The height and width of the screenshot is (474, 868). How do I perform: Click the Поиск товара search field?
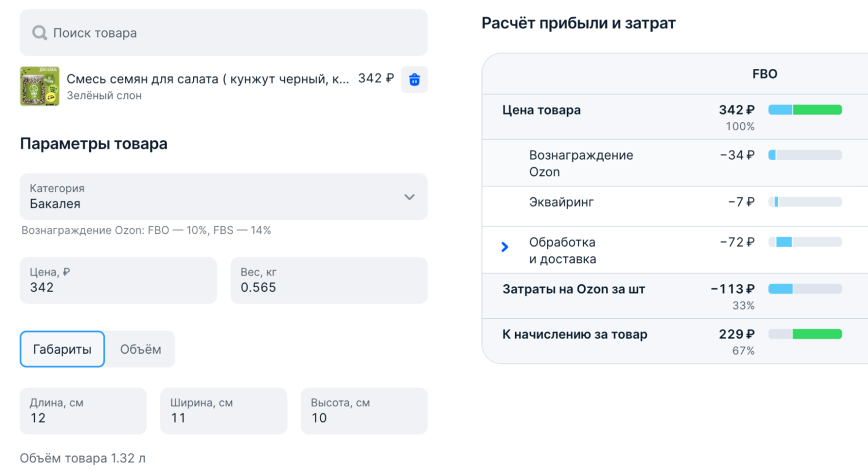[231, 33]
